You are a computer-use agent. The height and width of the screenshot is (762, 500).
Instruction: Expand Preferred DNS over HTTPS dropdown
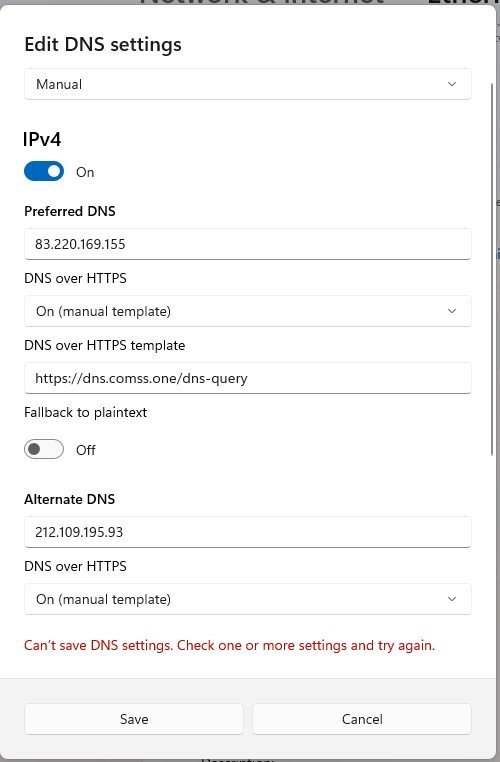point(247,311)
